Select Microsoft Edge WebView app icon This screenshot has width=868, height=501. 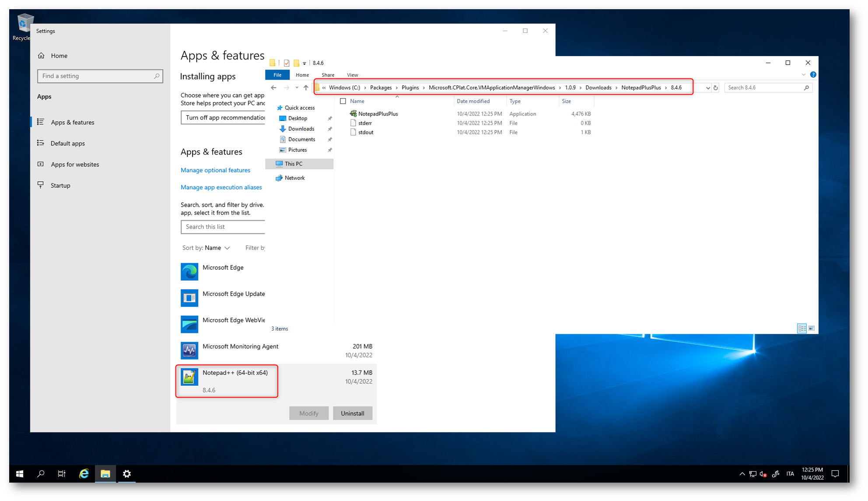pyautogui.click(x=189, y=325)
